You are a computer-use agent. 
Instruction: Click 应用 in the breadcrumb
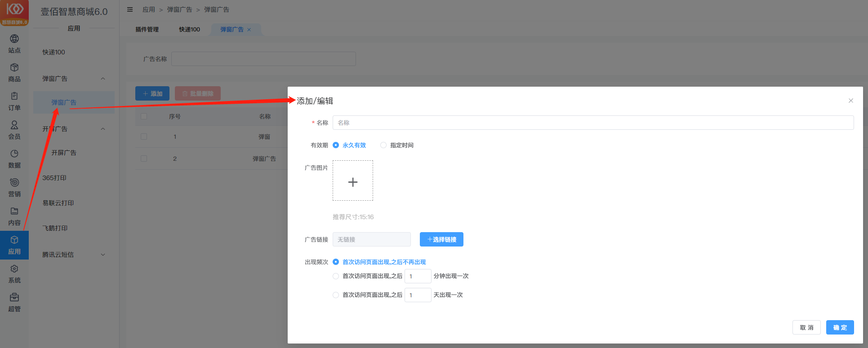149,9
